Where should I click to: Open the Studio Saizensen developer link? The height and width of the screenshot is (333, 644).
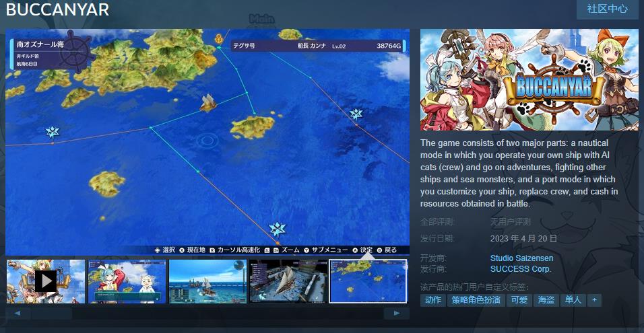click(521, 258)
